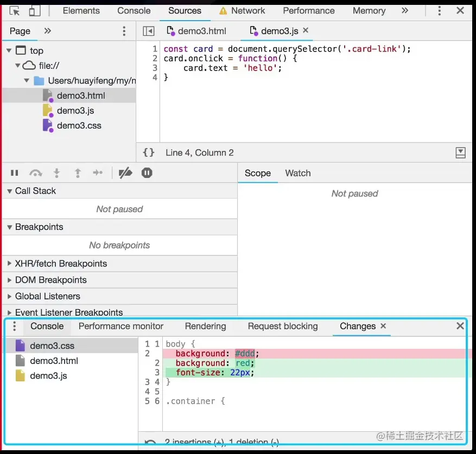The height and width of the screenshot is (454, 476).
Task: Select demo3.css in the Changes list
Action: pyautogui.click(x=72, y=346)
